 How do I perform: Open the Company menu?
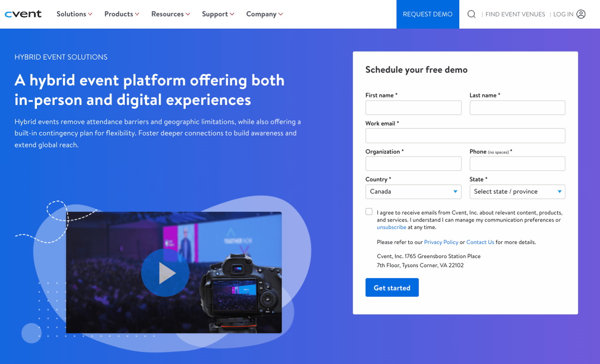[264, 14]
